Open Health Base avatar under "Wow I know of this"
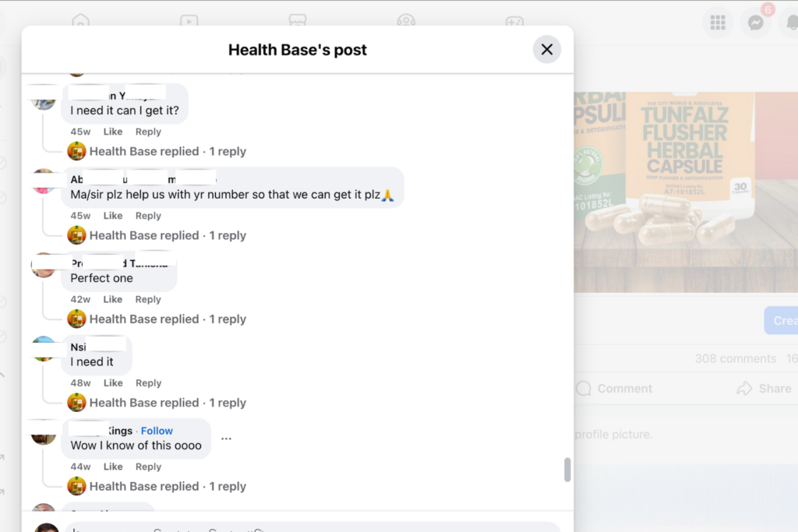798x532 pixels. coord(76,486)
